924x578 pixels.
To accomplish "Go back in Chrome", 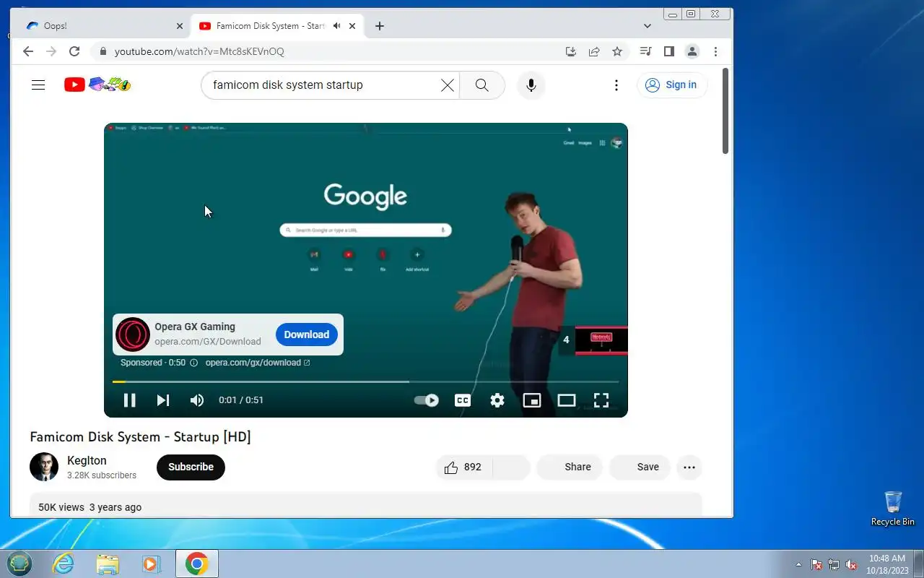I will tap(28, 51).
